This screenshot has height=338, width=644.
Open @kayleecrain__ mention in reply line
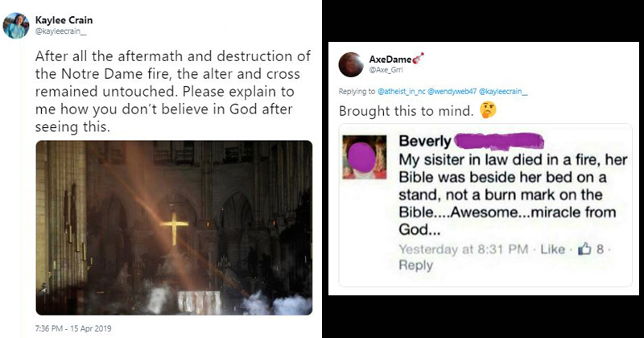(503, 92)
